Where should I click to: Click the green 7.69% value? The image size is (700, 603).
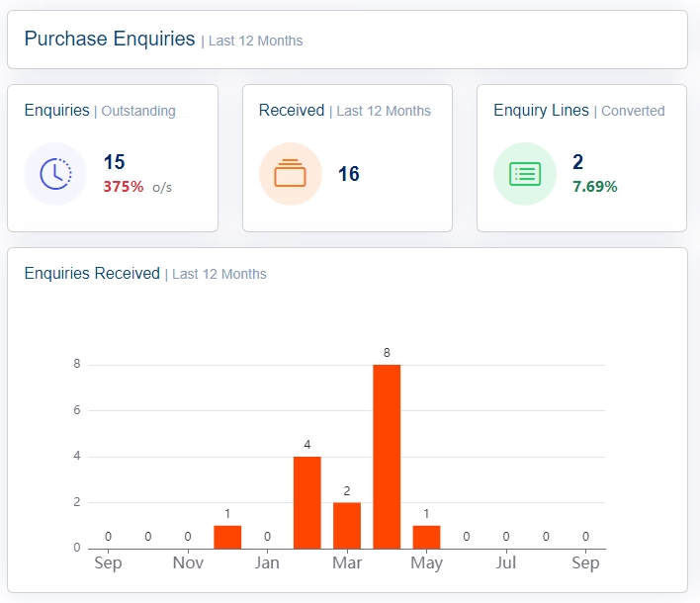[595, 187]
